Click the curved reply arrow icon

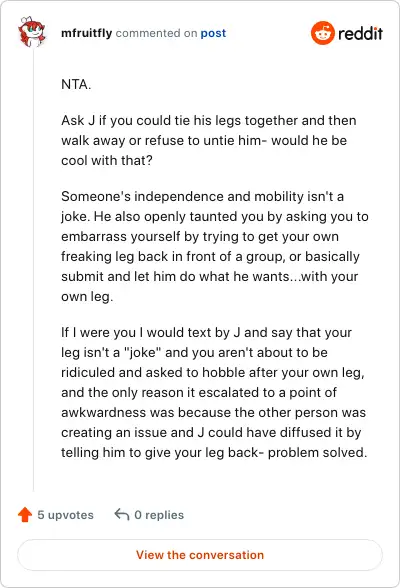pos(122,514)
